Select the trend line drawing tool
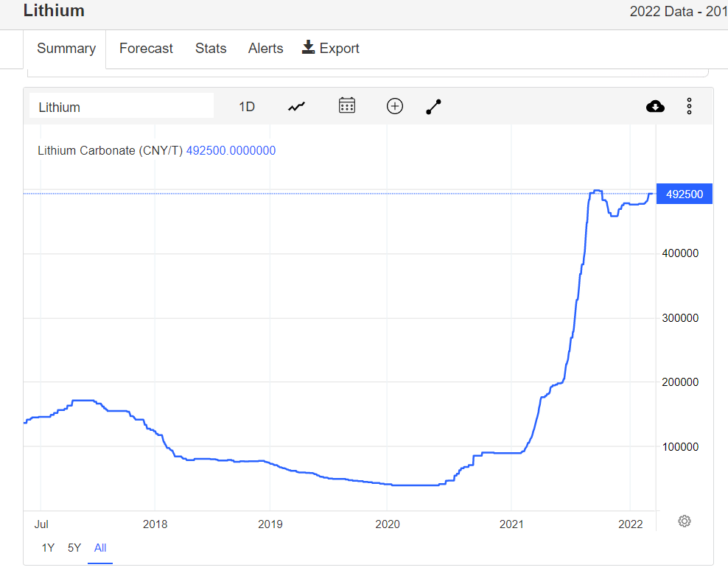 (x=433, y=107)
